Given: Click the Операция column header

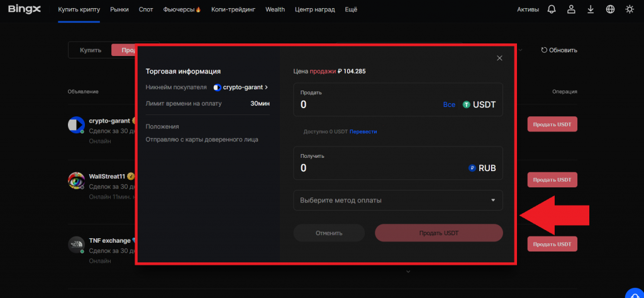Looking at the screenshot, I should 565,92.
